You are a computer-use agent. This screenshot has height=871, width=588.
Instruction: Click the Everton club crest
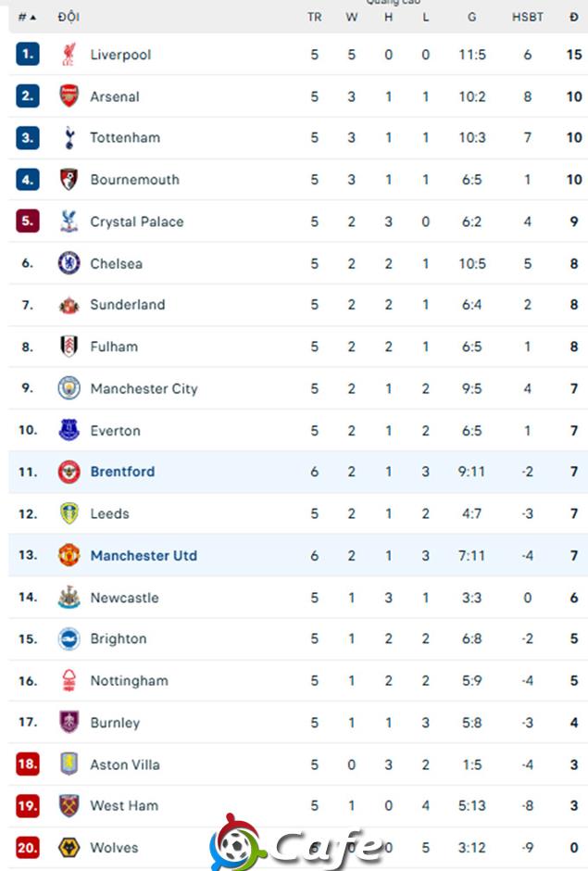[x=69, y=430]
